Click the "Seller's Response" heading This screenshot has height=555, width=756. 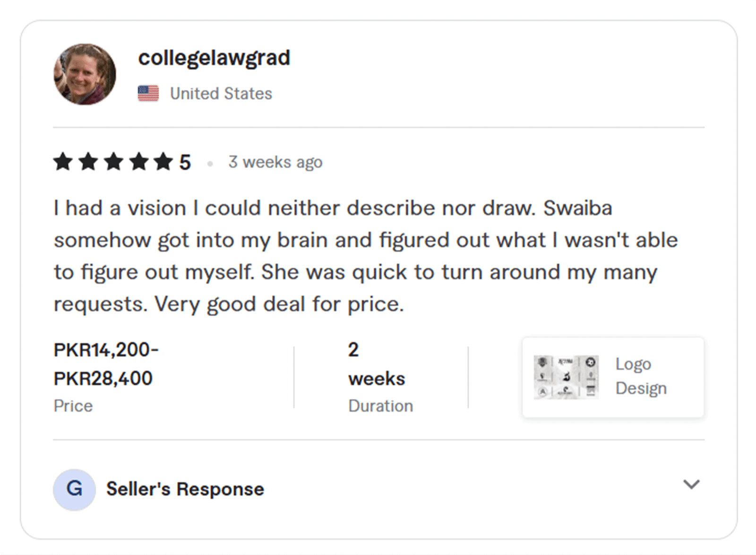pos(185,489)
